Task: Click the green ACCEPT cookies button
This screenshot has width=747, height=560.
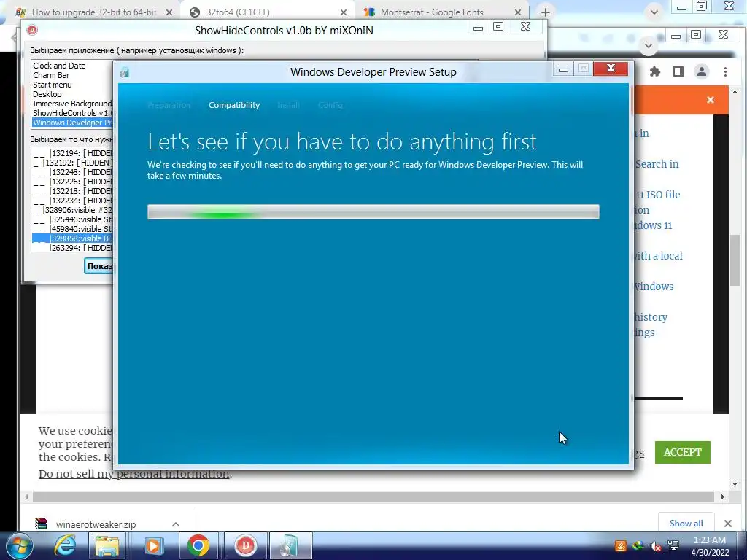Action: coord(682,452)
